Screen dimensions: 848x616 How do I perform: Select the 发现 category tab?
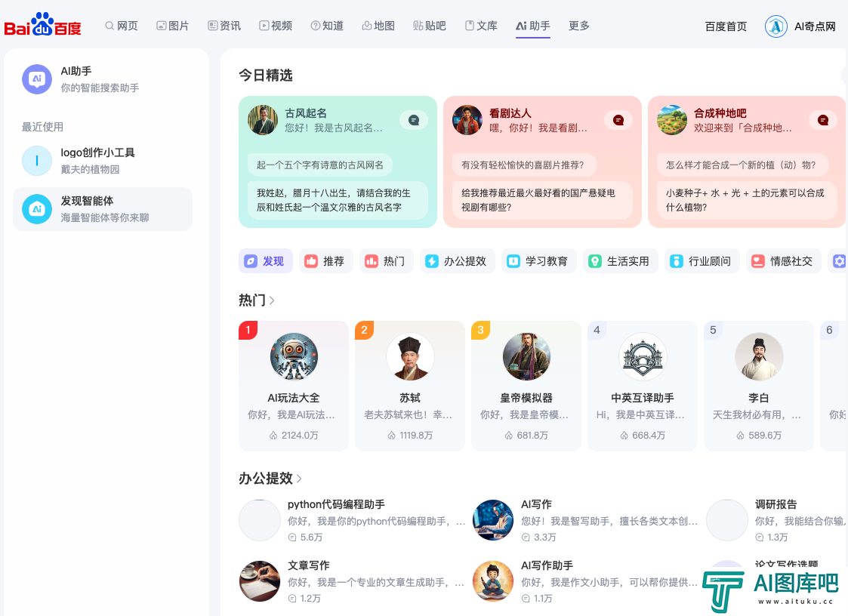(x=266, y=261)
